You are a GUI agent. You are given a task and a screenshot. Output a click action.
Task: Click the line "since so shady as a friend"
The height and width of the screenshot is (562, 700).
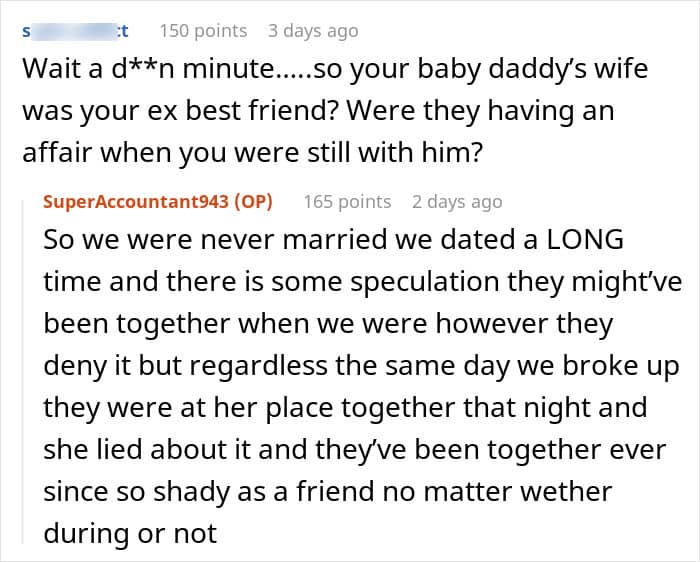coord(327,492)
